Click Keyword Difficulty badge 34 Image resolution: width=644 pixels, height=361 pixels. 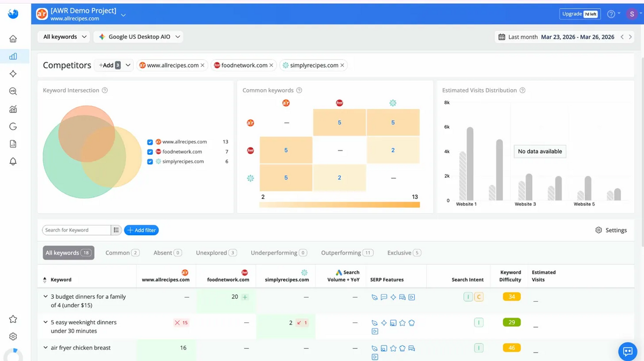[x=511, y=297]
